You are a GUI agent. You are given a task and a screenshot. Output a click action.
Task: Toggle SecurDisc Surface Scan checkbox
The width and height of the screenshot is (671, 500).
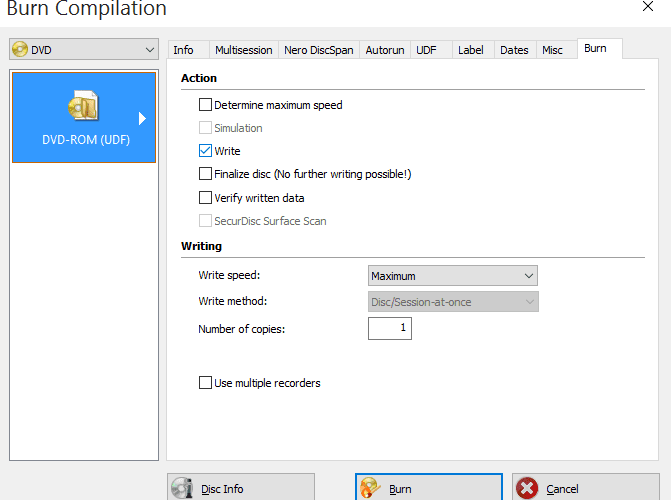coord(205,221)
